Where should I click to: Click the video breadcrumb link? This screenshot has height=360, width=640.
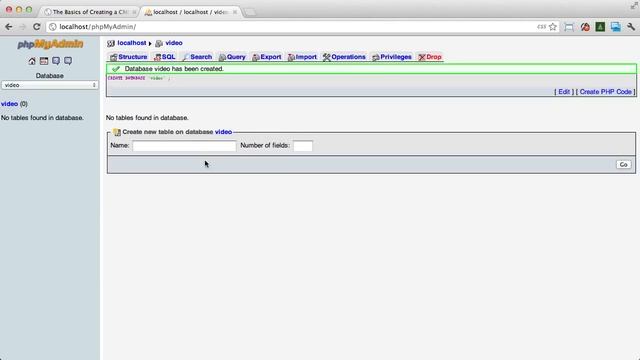[x=174, y=43]
